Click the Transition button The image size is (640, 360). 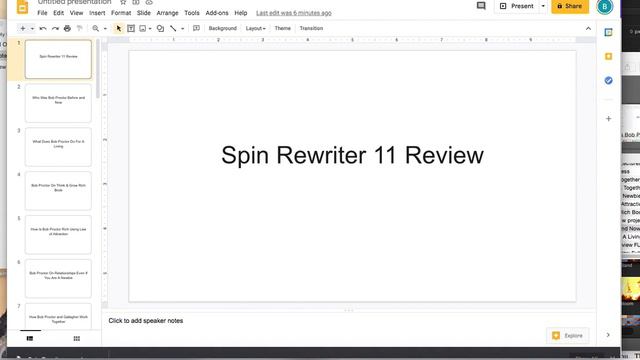(311, 29)
